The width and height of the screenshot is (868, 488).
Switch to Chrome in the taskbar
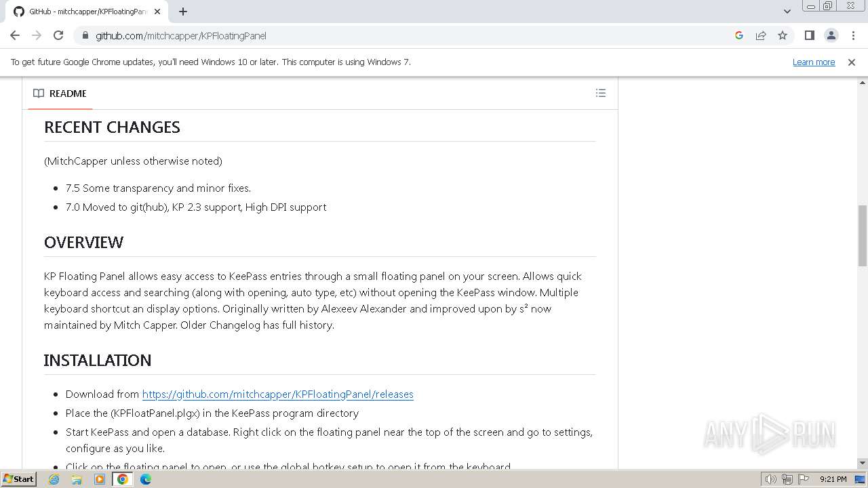(123, 479)
